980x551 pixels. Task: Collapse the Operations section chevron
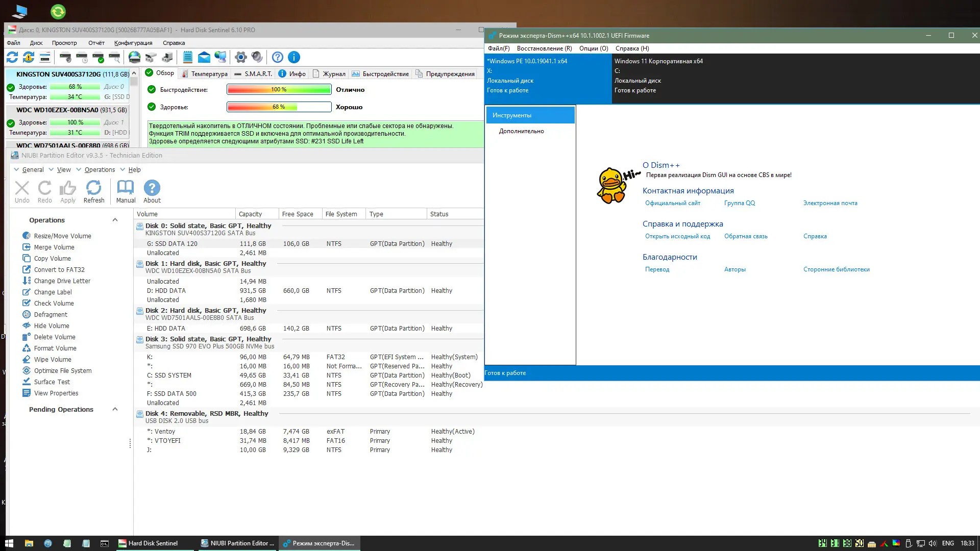[x=115, y=220]
